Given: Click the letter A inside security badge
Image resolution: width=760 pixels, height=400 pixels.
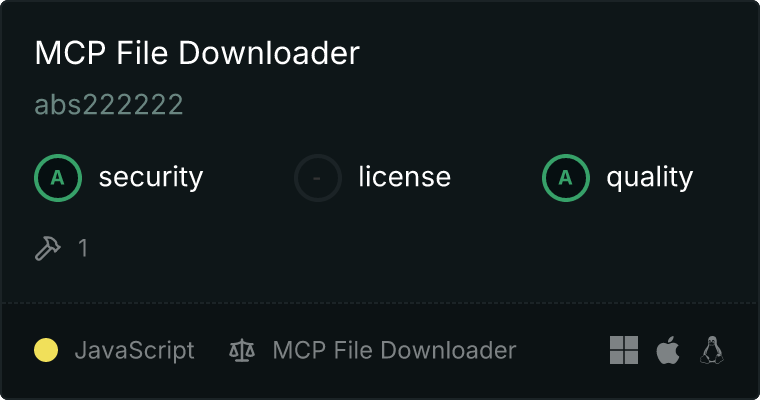Looking at the screenshot, I should point(58,178).
